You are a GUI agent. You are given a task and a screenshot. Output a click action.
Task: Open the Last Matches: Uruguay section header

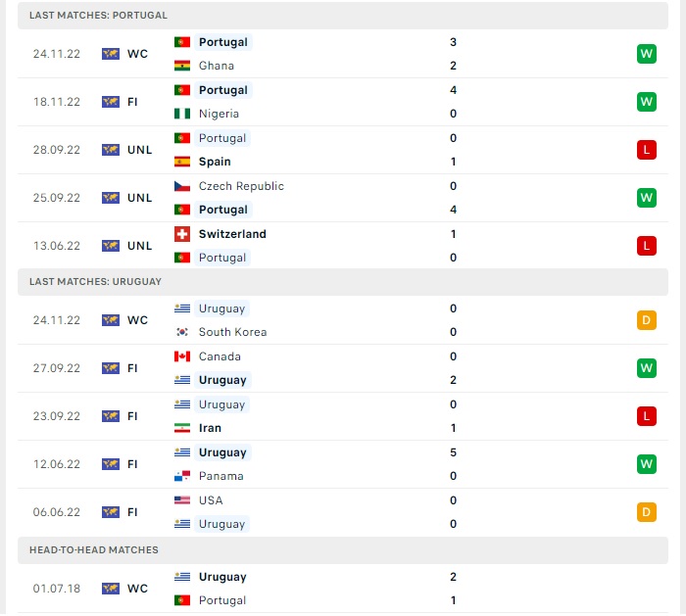click(96, 282)
